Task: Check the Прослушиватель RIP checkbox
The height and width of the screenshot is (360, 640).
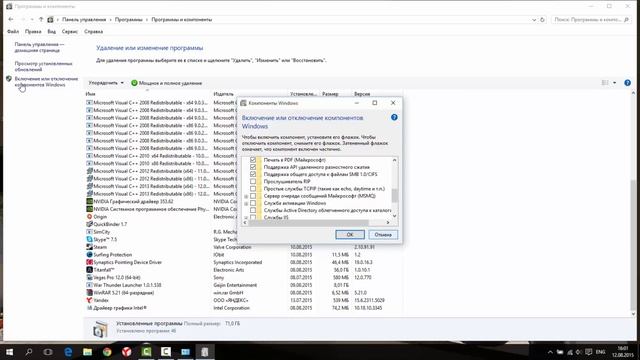Action: click(253, 182)
